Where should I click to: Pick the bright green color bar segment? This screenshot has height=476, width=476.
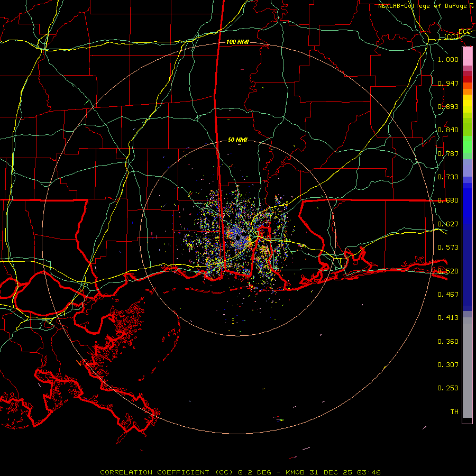(x=467, y=144)
